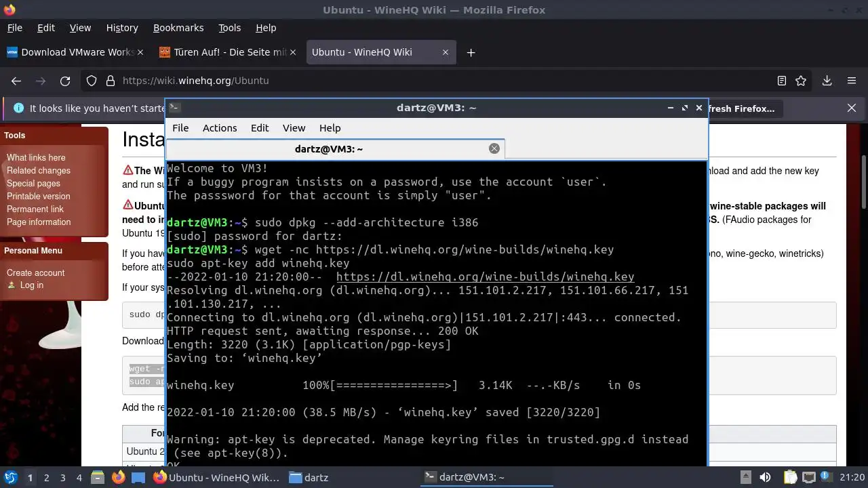The width and height of the screenshot is (868, 488).
Task: Open the volume control tray icon
Action: pos(765,477)
